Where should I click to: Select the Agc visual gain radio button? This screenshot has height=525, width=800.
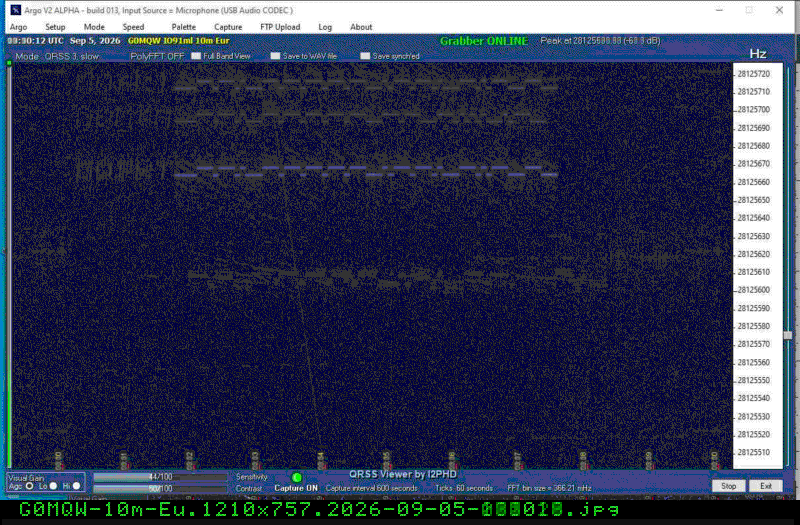click(30, 486)
